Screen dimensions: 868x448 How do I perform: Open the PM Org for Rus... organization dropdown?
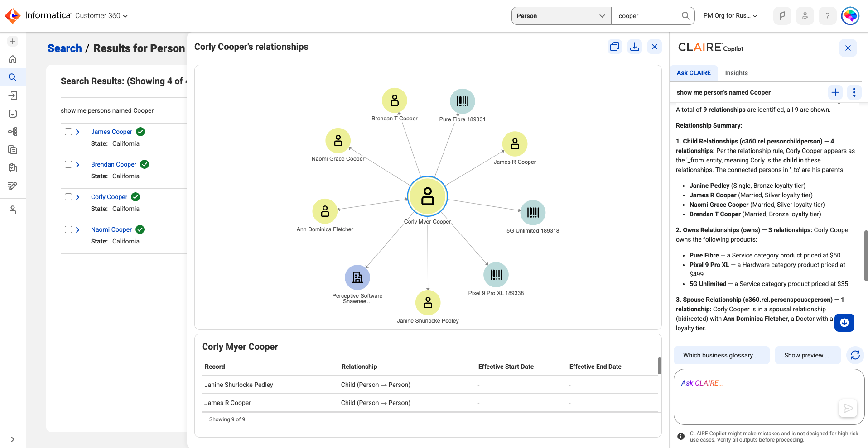[730, 16]
